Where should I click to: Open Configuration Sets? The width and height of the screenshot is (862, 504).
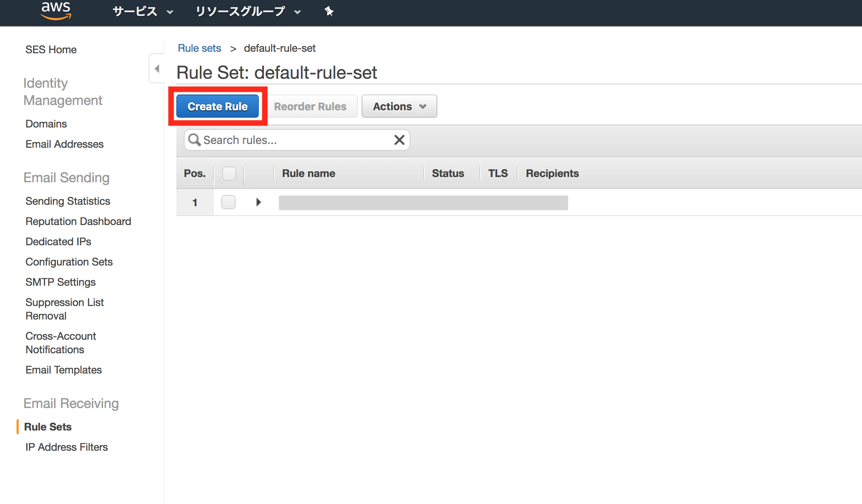(x=69, y=262)
